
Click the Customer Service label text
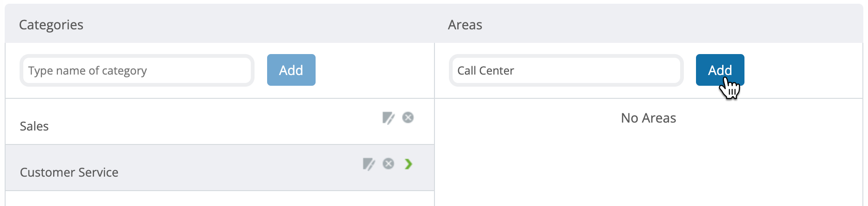pos(69,172)
